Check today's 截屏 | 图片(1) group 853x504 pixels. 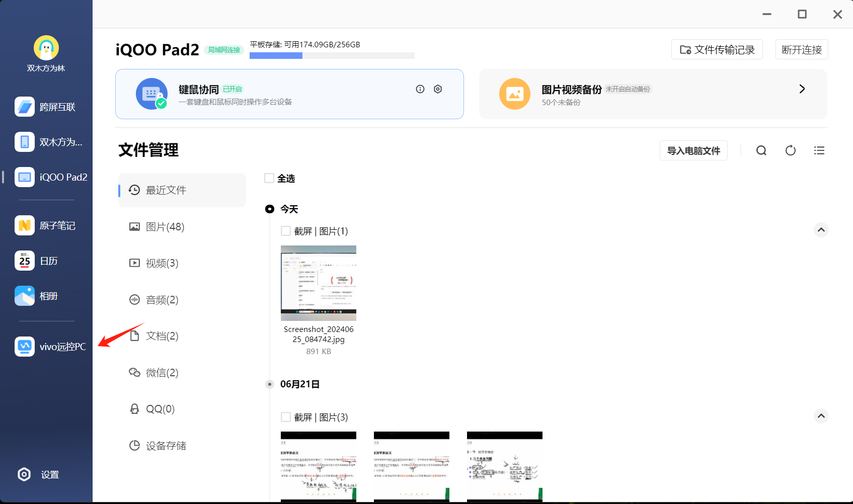[x=286, y=231]
